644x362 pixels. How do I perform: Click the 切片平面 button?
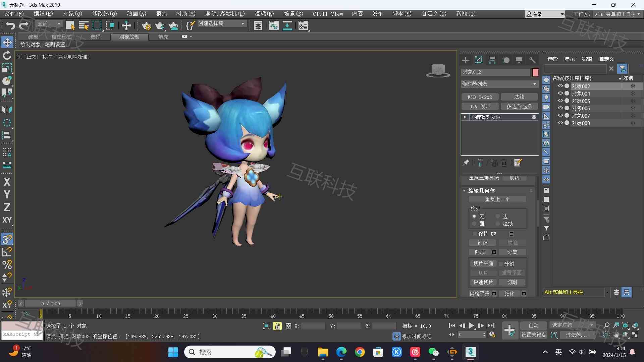pos(483,263)
